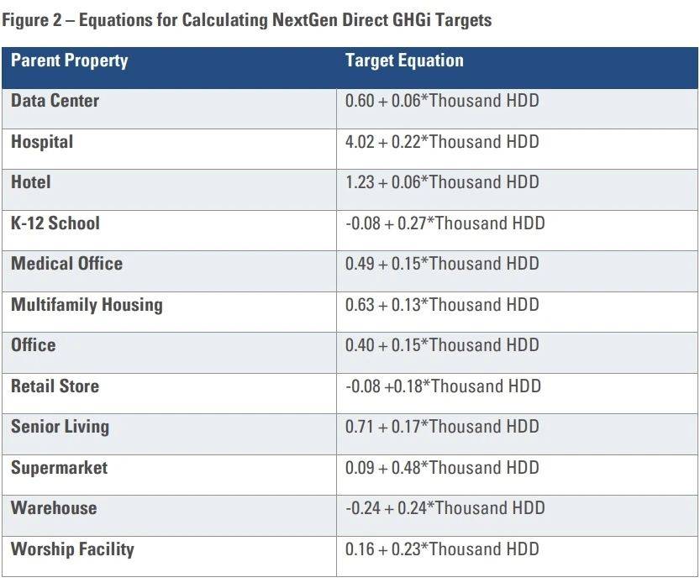Viewport: 700px width, 588px height.
Task: Click the Senior Living row label
Action: (60, 427)
